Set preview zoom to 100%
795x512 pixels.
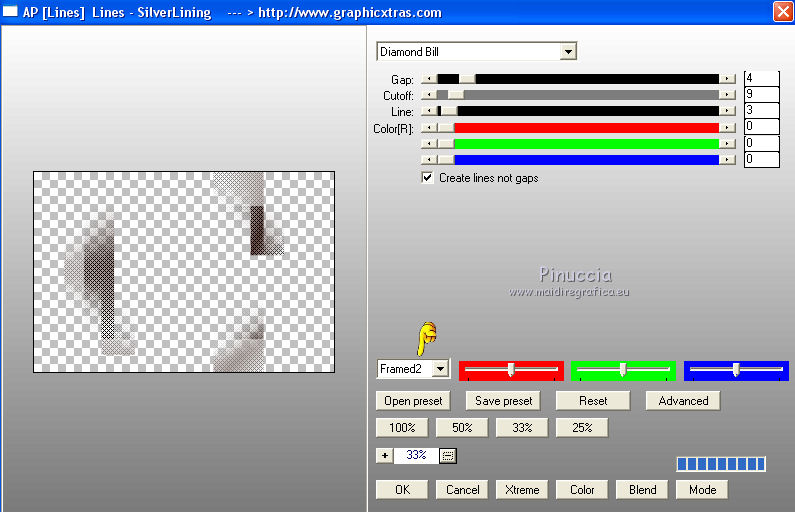click(402, 428)
